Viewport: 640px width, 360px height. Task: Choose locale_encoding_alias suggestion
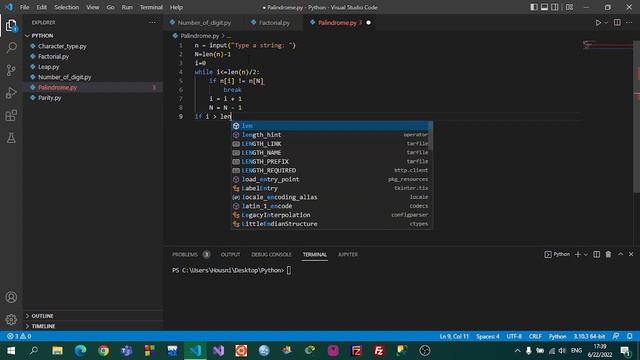pyautogui.click(x=331, y=197)
